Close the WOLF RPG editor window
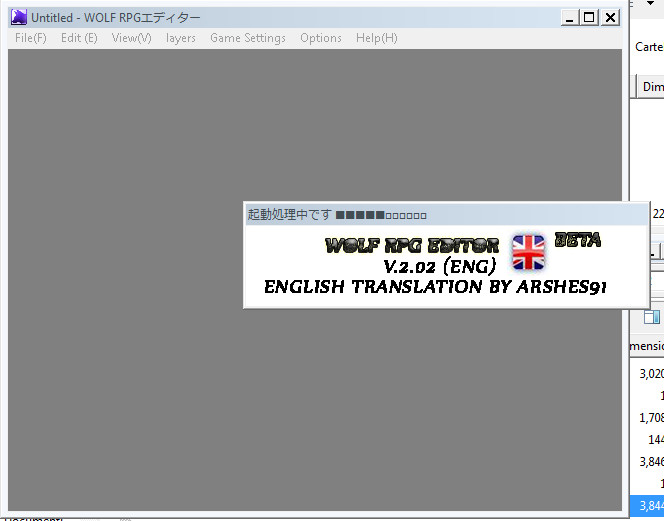Screen dimensions: 664x521 (610, 18)
